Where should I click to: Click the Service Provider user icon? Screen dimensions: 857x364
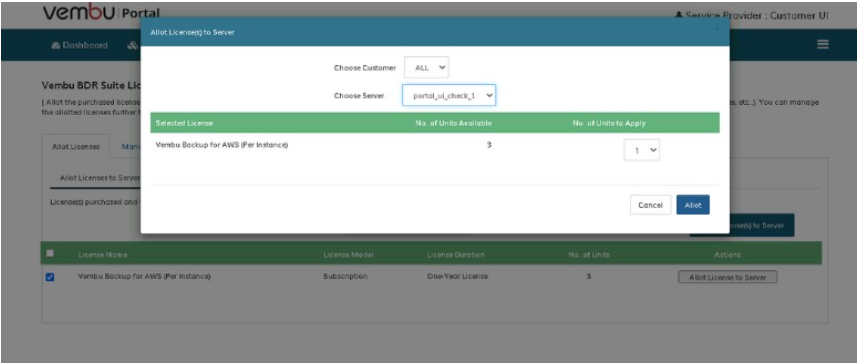679,15
